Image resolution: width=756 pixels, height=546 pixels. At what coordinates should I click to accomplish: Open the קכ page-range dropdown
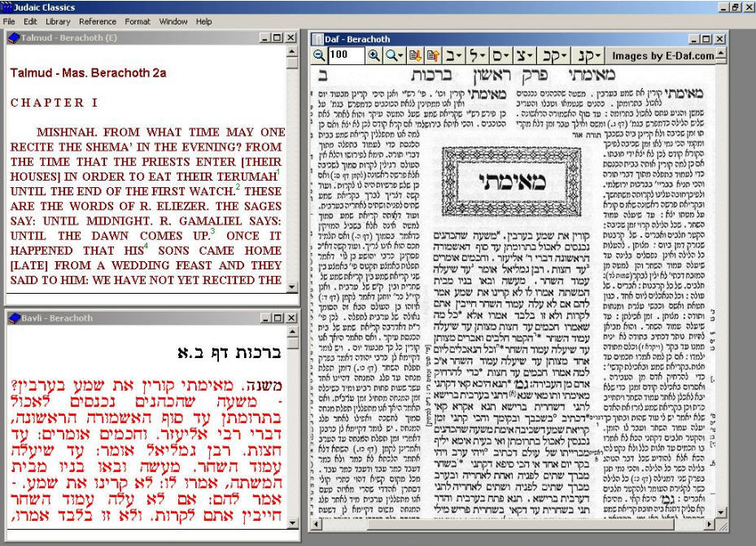click(x=553, y=55)
